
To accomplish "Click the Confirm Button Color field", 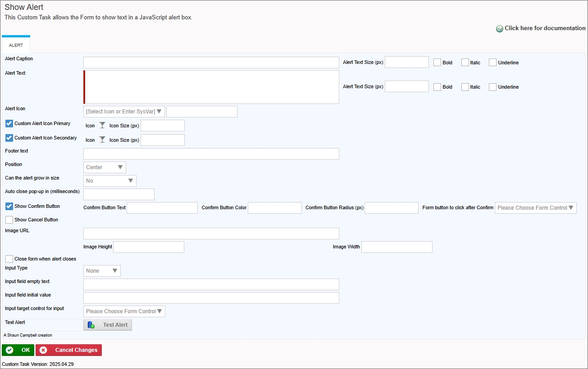I will point(274,208).
